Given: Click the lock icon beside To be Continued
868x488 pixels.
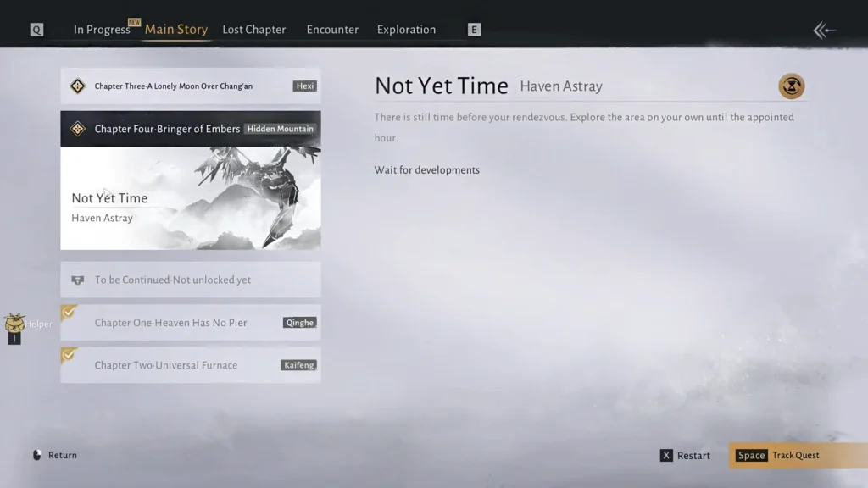Looking at the screenshot, I should pyautogui.click(x=77, y=280).
